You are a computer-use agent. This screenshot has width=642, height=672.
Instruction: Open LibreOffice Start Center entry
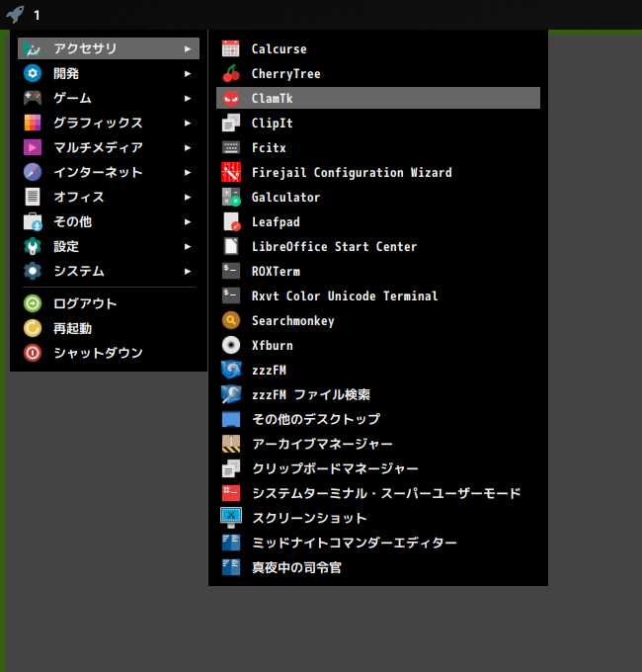click(x=378, y=246)
